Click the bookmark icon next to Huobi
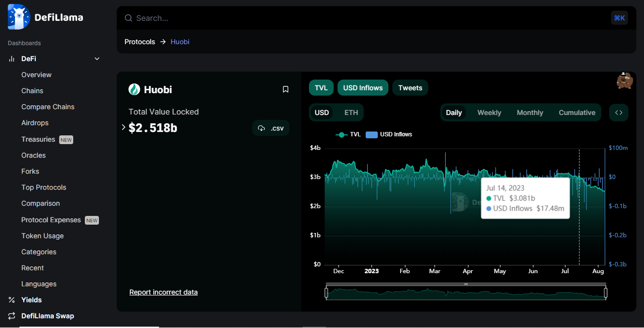This screenshot has width=644, height=328. coord(286,89)
